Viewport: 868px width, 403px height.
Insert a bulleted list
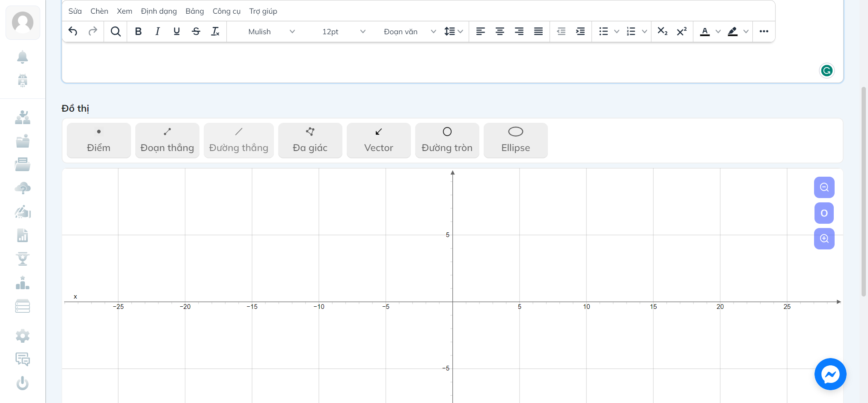(x=603, y=31)
